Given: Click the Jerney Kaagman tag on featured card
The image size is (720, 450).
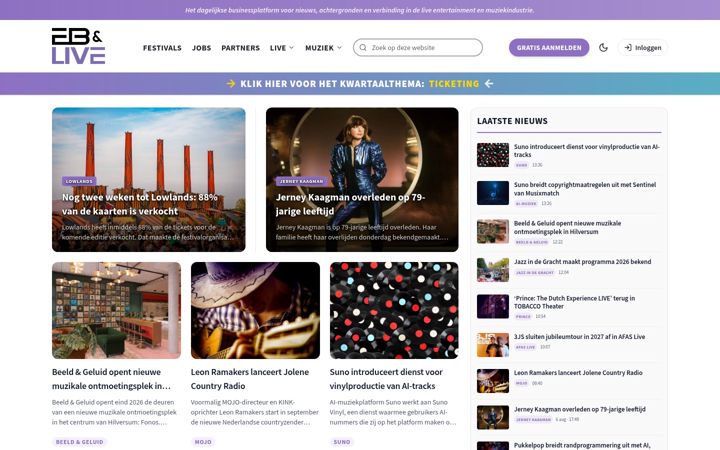Looking at the screenshot, I should [301, 181].
